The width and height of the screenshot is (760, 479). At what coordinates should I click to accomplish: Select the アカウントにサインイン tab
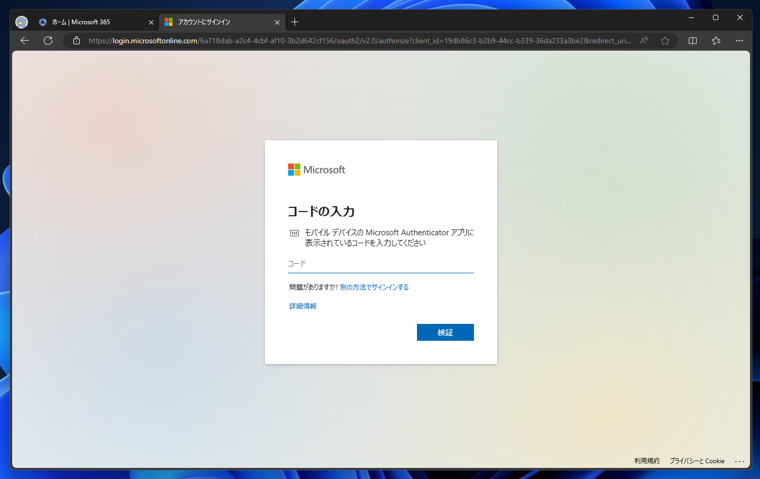(x=222, y=22)
